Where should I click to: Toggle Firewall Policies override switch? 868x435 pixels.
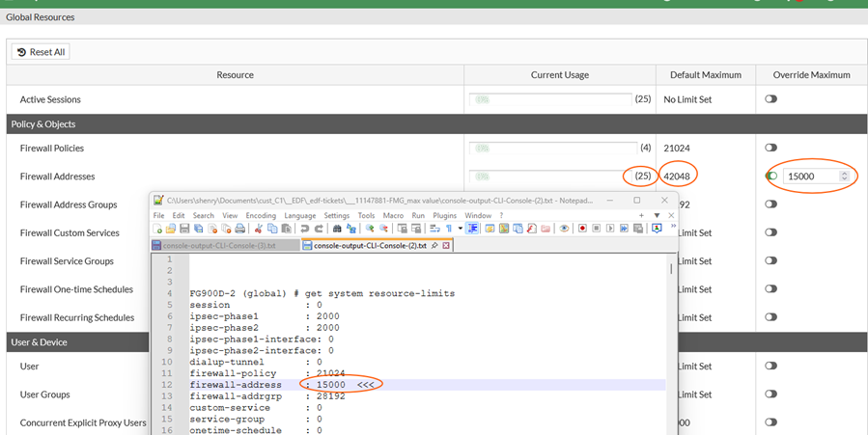(x=770, y=148)
